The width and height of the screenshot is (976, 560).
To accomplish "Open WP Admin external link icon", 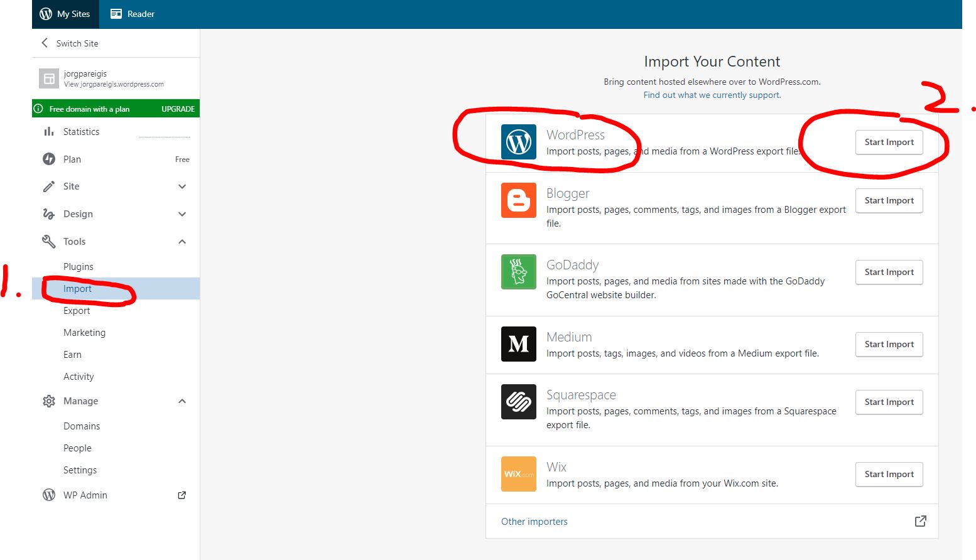I will [x=182, y=495].
